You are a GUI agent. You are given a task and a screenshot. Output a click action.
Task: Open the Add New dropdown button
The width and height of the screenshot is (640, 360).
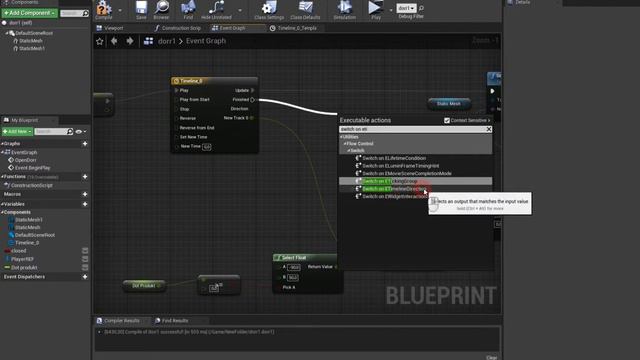click(x=17, y=131)
